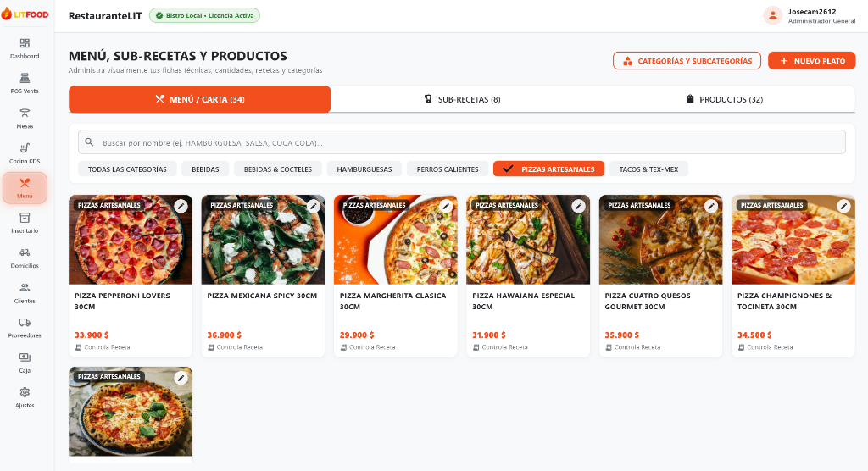Click the PIZZA HAWAIANA ESPECIAL 30CM title
Image resolution: width=868 pixels, height=471 pixels.
tap(524, 301)
